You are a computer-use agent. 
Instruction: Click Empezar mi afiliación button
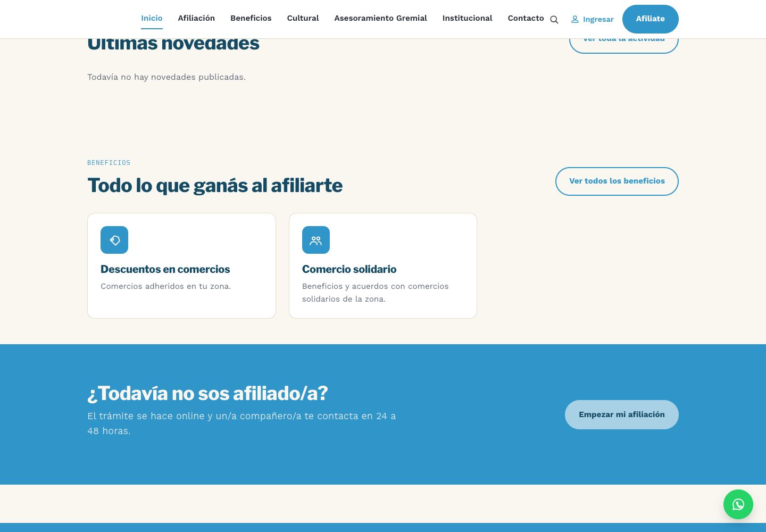(622, 414)
